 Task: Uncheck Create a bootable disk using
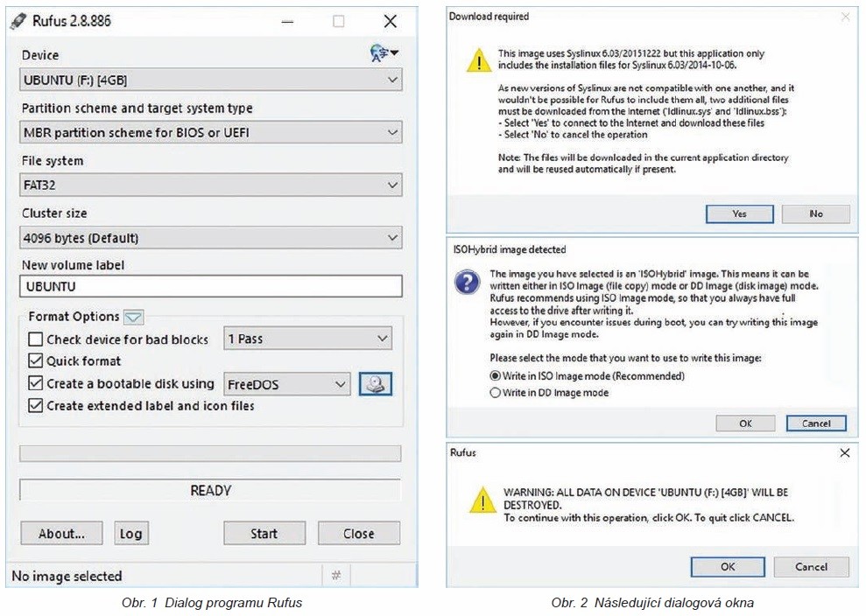click(x=35, y=383)
